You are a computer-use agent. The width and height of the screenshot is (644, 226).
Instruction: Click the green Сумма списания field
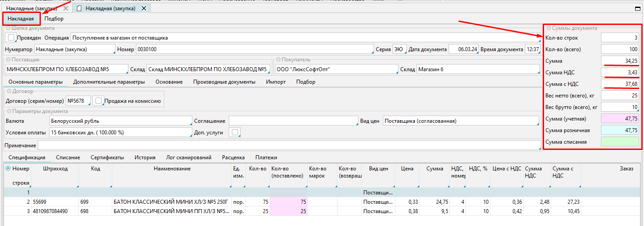pyautogui.click(x=620, y=142)
